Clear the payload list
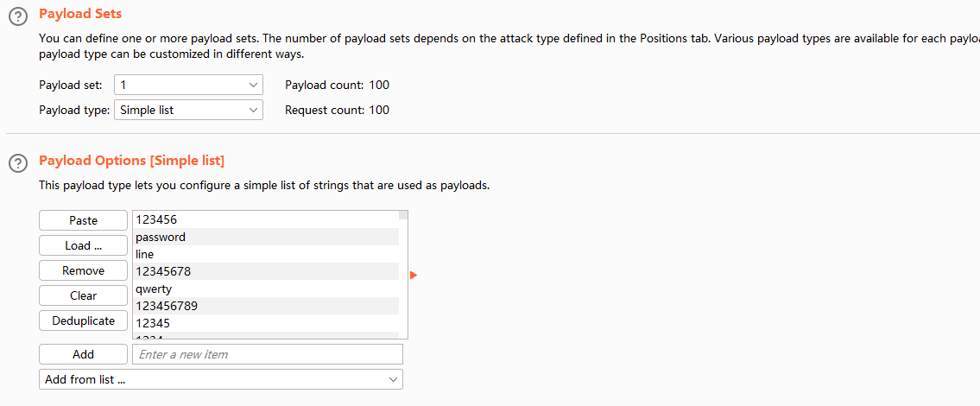 (83, 295)
